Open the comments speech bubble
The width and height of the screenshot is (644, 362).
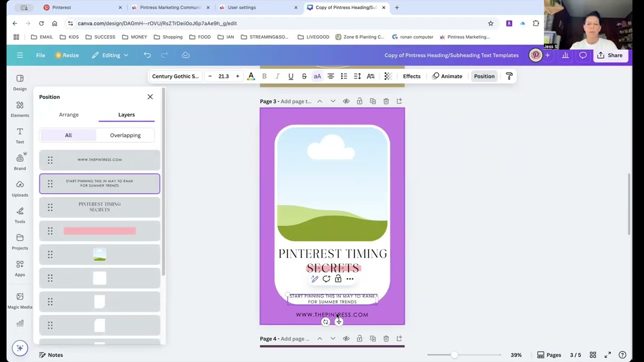pyautogui.click(x=583, y=55)
